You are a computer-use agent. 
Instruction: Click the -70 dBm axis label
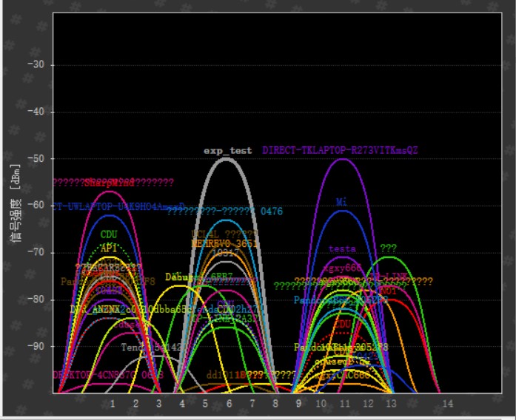[x=36, y=252]
